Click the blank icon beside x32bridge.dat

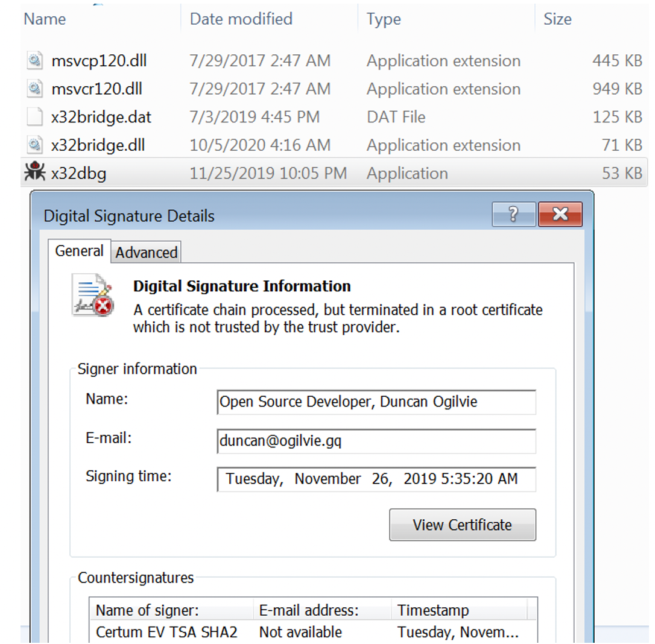(34, 116)
